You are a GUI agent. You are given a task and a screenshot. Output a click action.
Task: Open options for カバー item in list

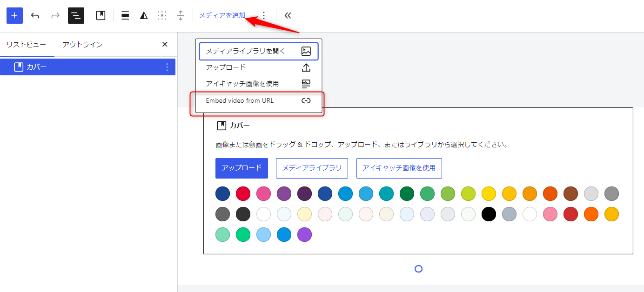[167, 67]
